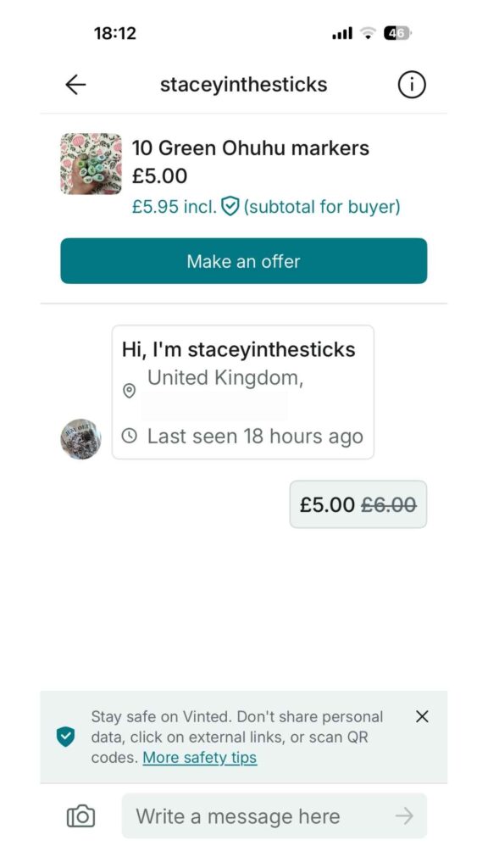Open the More safety tips link
Image resolution: width=488 pixels, height=868 pixels.
point(199,758)
